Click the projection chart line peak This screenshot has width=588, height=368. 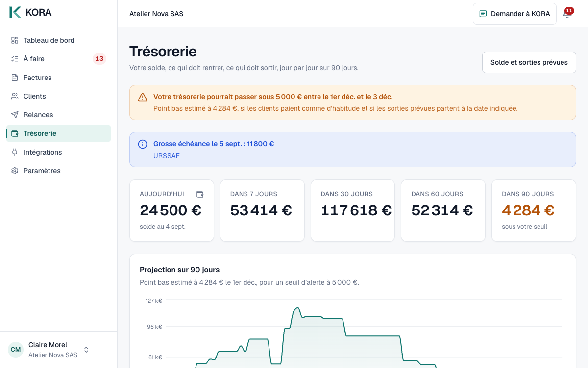click(x=297, y=308)
